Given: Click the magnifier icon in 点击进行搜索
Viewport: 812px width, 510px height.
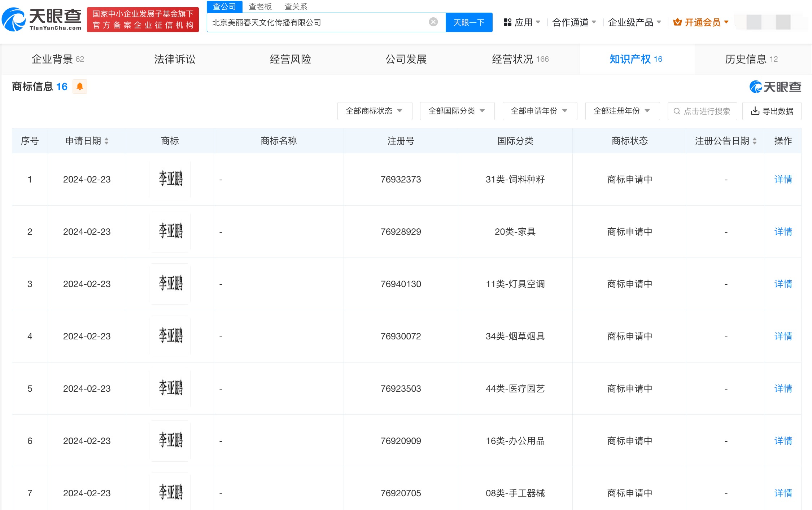Looking at the screenshot, I should click(677, 111).
